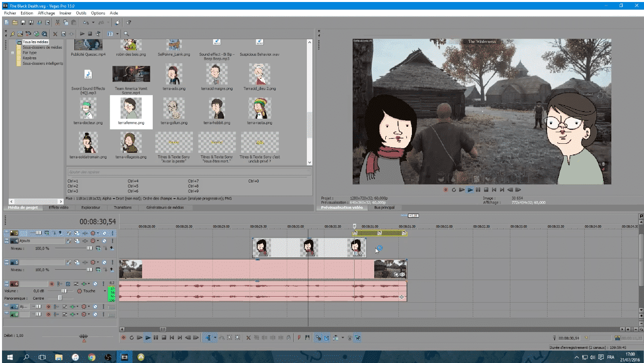This screenshot has height=363, width=644.
Task: Mute the Ajouts video track
Action: 104,241
